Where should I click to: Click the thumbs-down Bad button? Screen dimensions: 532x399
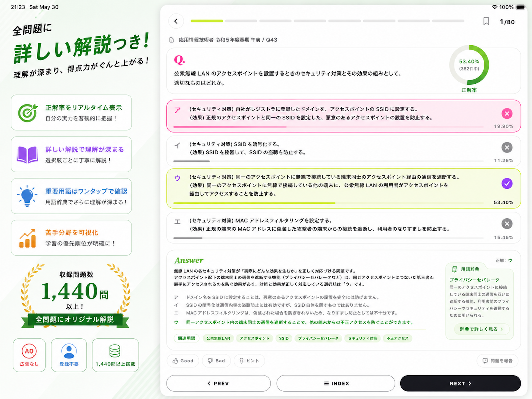(216, 361)
